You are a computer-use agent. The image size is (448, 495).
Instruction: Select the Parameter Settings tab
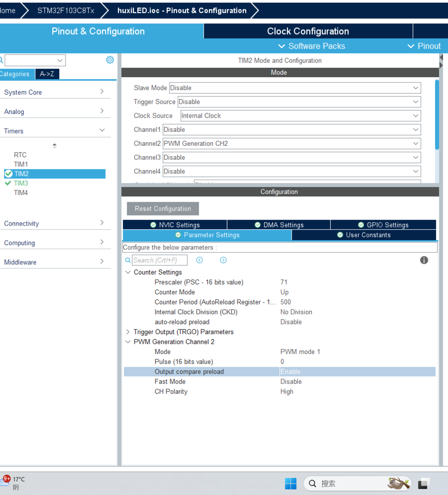click(x=207, y=235)
